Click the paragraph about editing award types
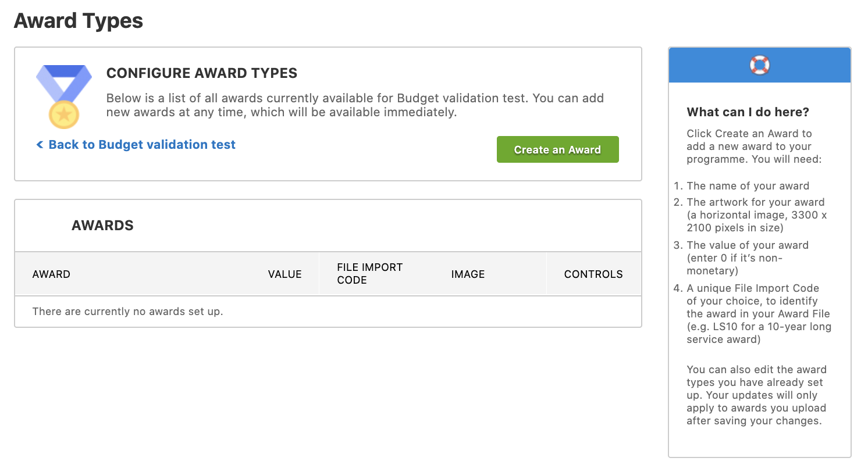Screen dimensions: 868x472 [x=757, y=395]
